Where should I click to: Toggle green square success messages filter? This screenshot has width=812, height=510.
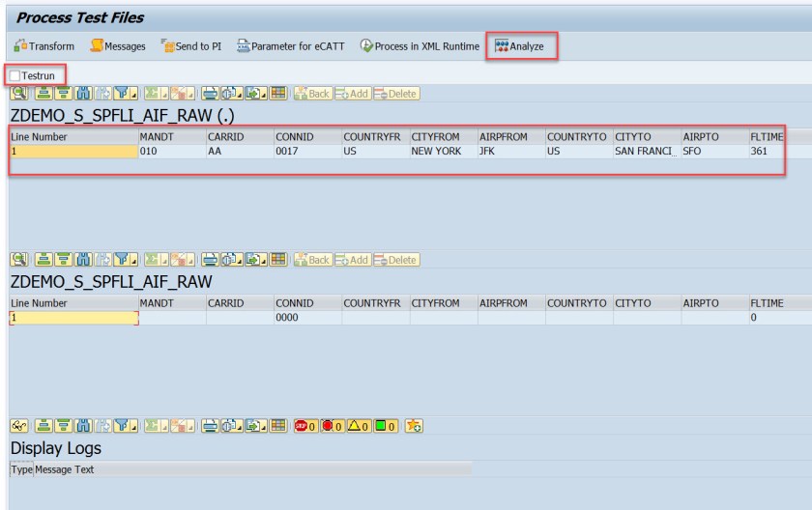pyautogui.click(x=387, y=426)
